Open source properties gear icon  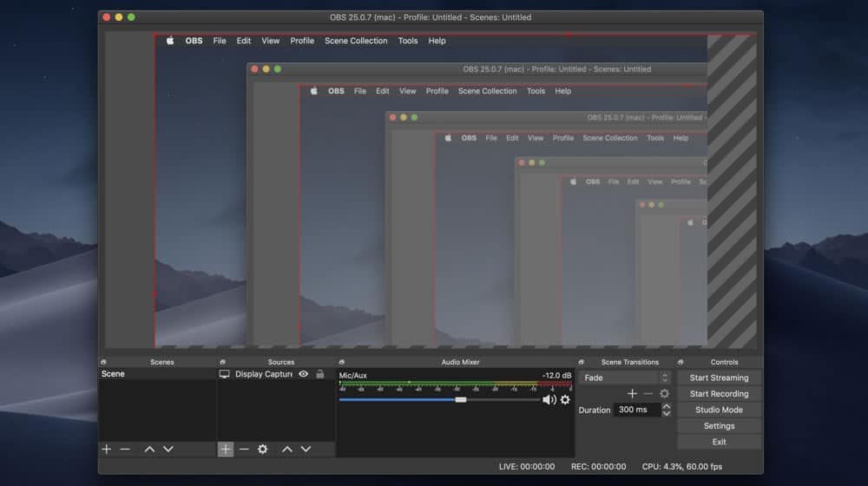click(263, 450)
